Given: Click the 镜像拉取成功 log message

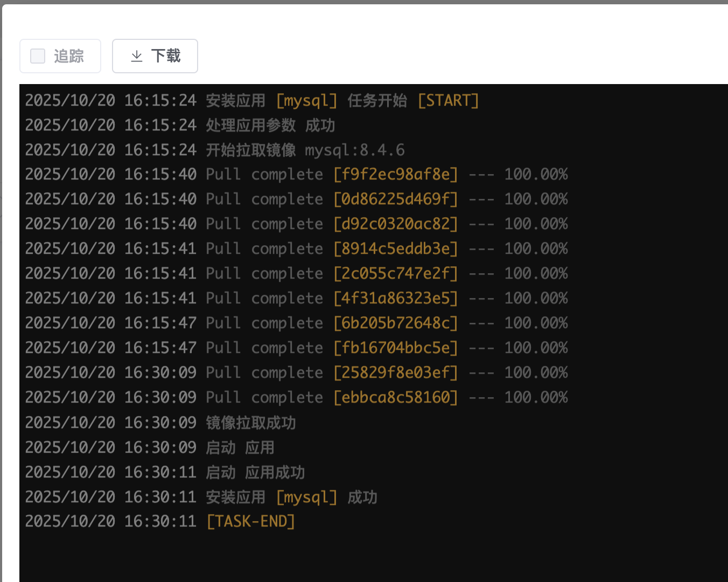Looking at the screenshot, I should pos(251,423).
